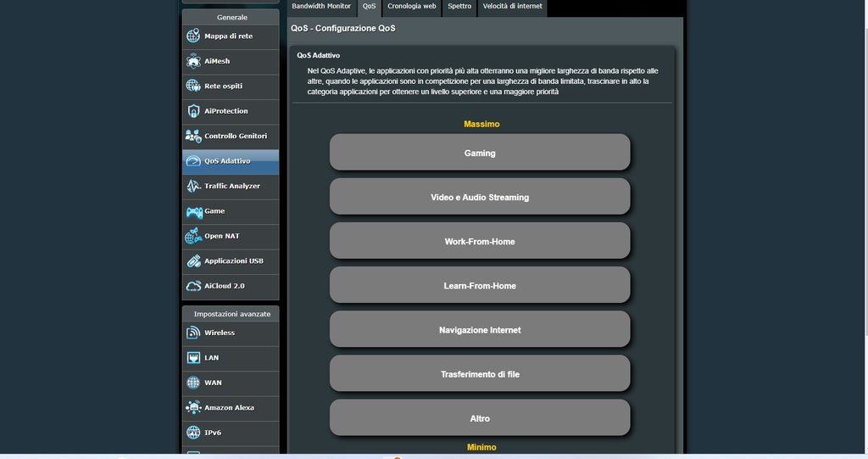Open the Cronologia web tab

[x=412, y=7]
